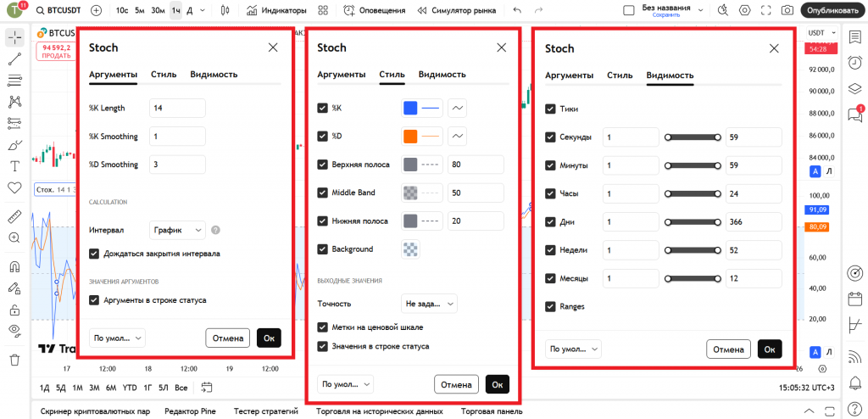Switch to Видимость tab in Arguments dialog

point(214,75)
